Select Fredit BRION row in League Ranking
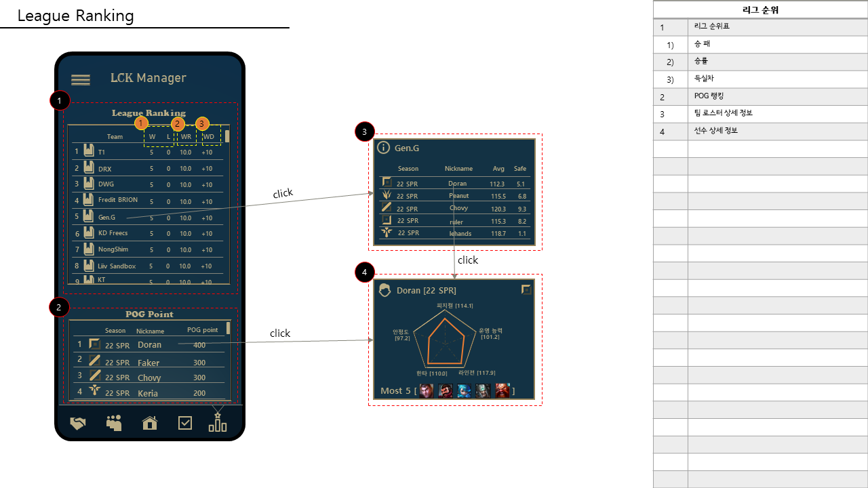Viewport: 868px width, 488px height. pos(148,201)
